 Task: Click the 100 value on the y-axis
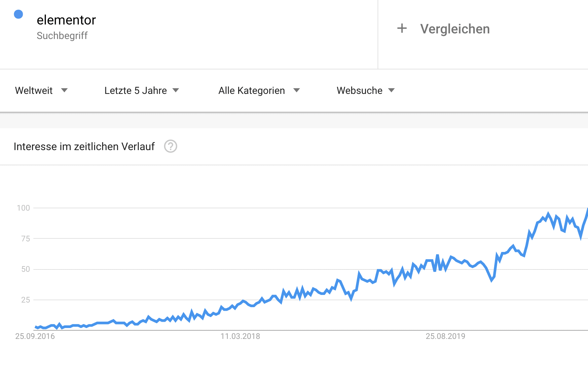[23, 208]
